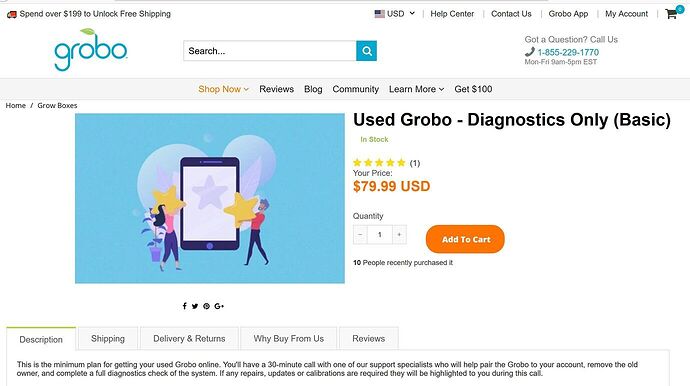Add the product to cart

pyautogui.click(x=465, y=239)
